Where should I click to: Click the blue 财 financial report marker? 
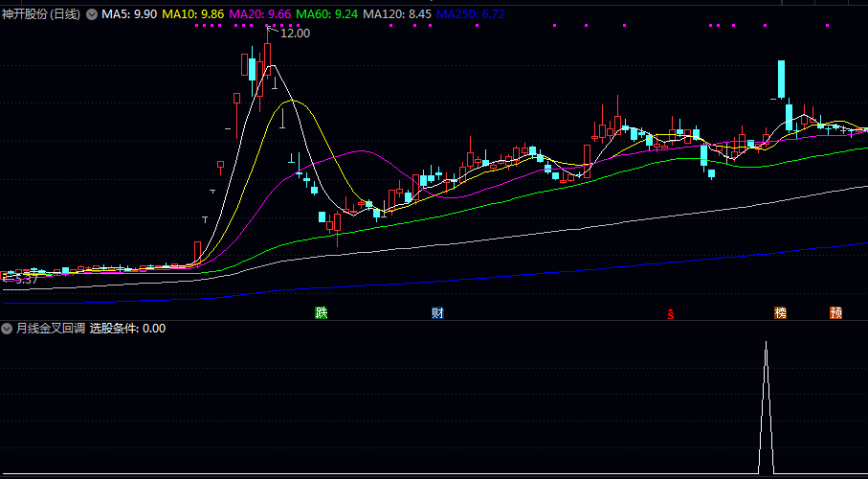click(437, 313)
